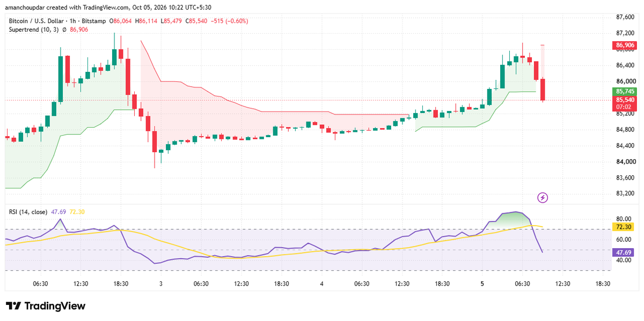Click the red current price label 85,540
This screenshot has height=321, width=644.
click(x=626, y=100)
